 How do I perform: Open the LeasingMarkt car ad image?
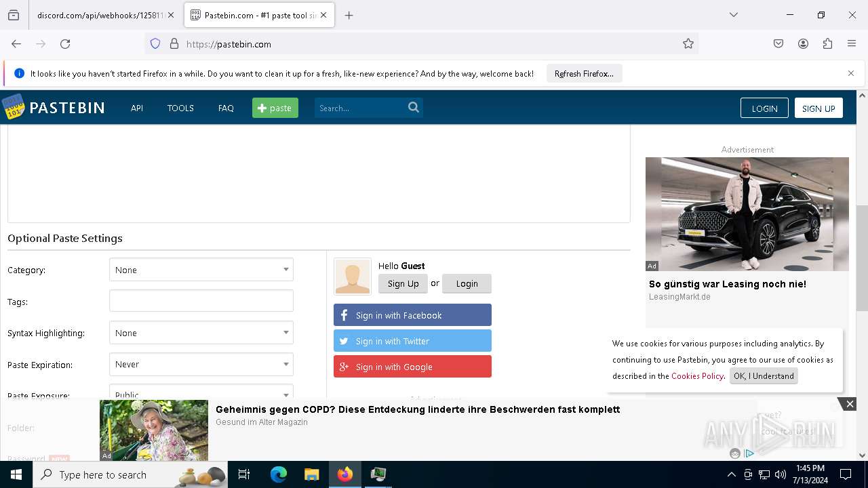[747, 214]
